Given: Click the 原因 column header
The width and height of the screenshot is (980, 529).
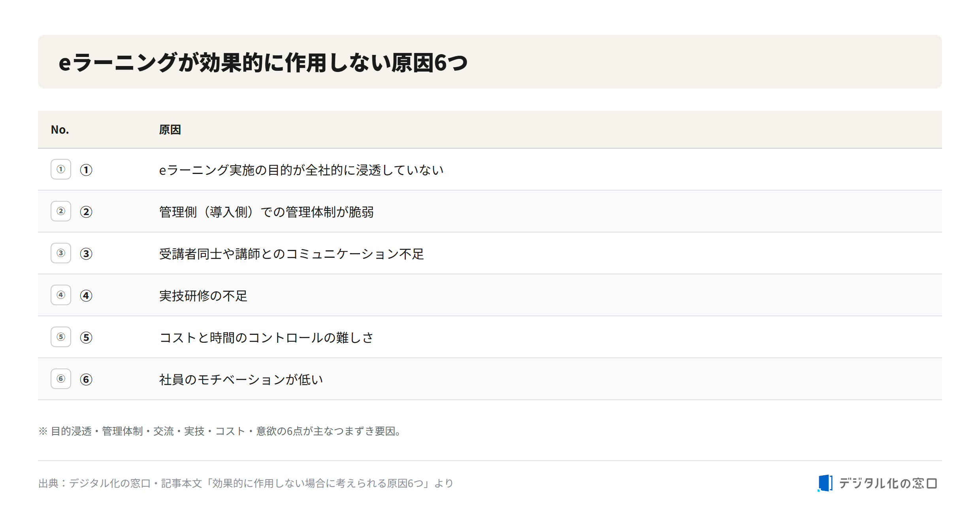Looking at the screenshot, I should pyautogui.click(x=170, y=130).
